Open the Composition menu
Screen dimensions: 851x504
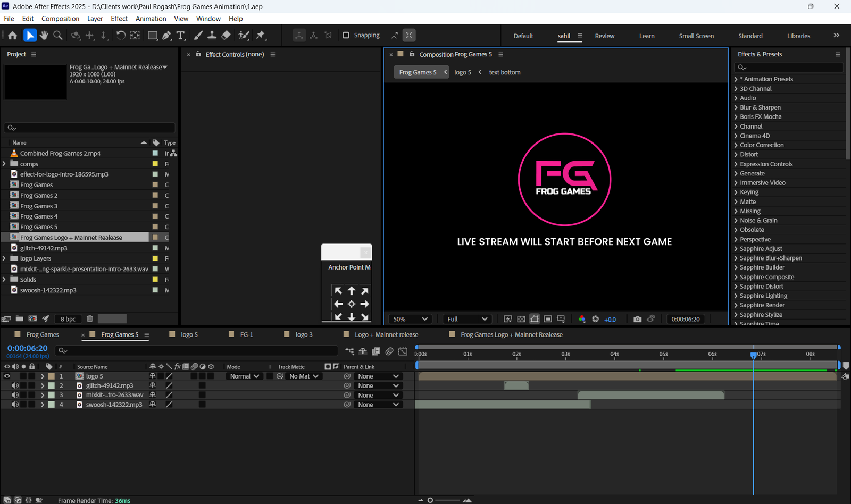[x=60, y=19]
